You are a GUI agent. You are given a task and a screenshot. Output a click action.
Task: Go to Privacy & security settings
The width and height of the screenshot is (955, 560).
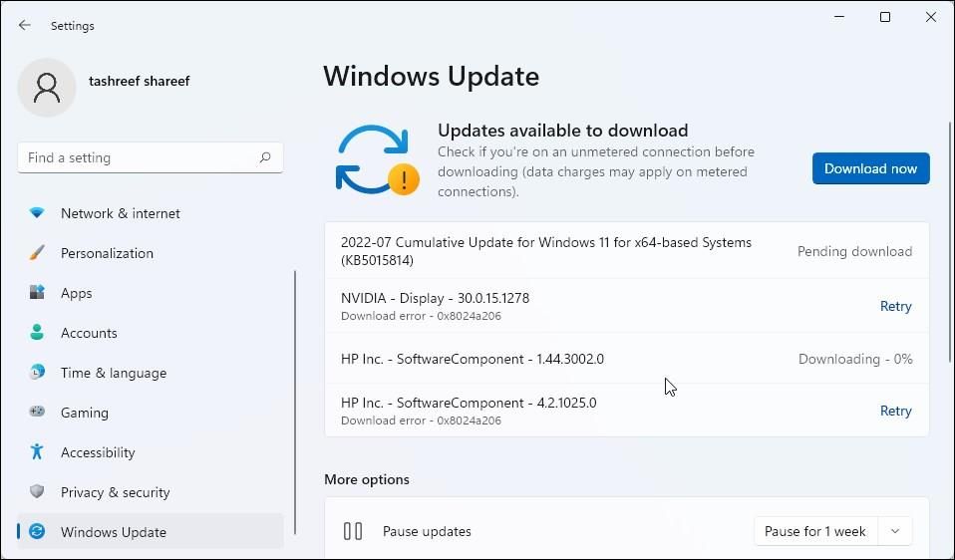pos(150,492)
